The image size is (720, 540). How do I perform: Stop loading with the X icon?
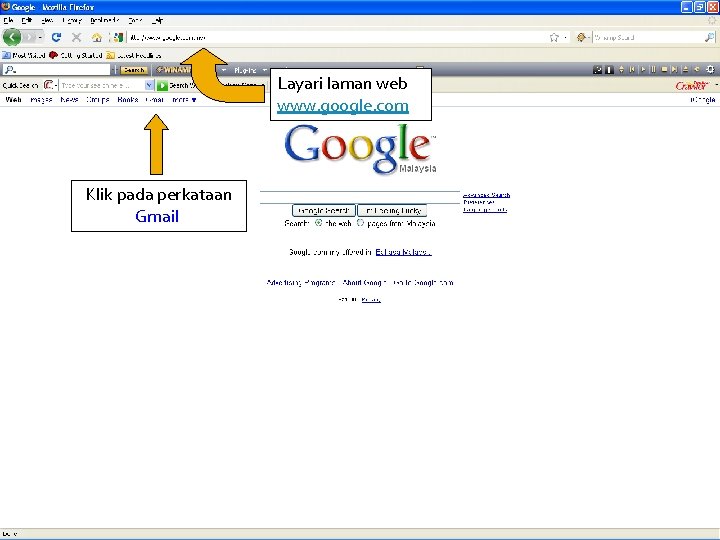(x=76, y=37)
